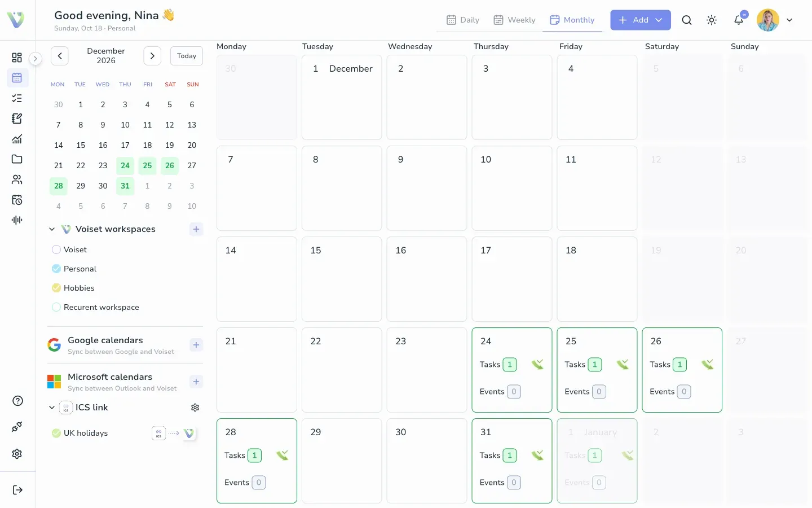
Task: Open the task checklist icon in sidebar
Action: (17, 98)
